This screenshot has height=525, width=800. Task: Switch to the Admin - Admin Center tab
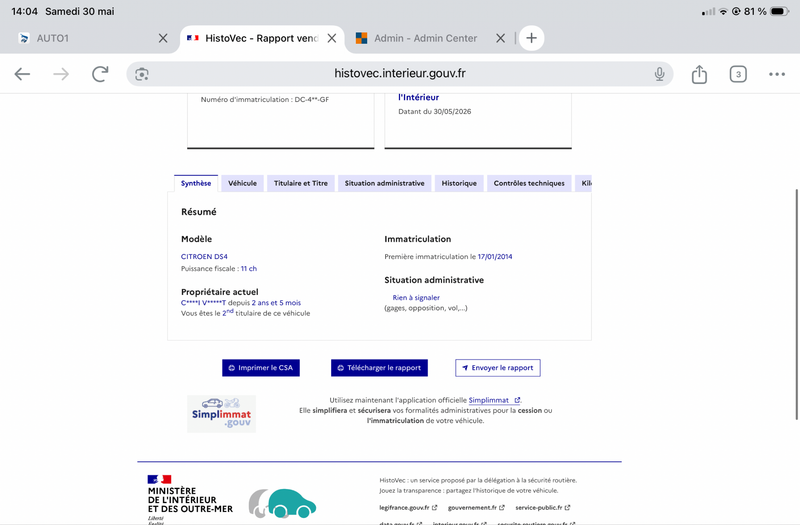(425, 38)
